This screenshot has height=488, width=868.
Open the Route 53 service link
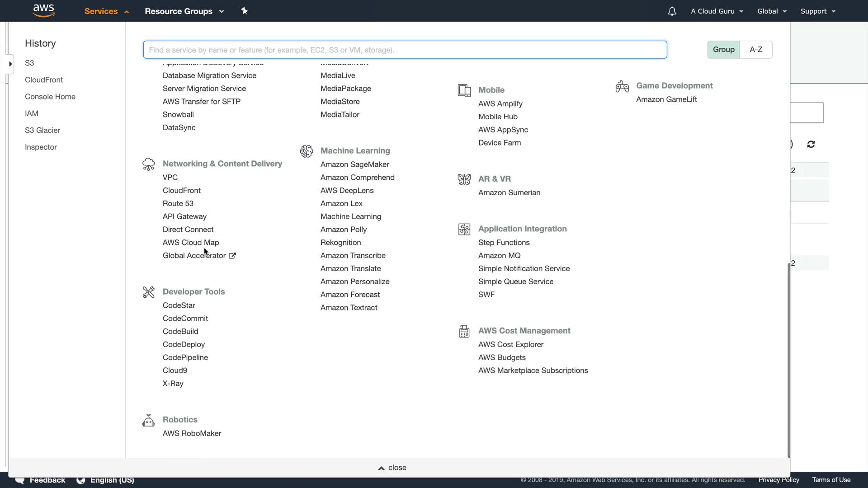coord(178,204)
